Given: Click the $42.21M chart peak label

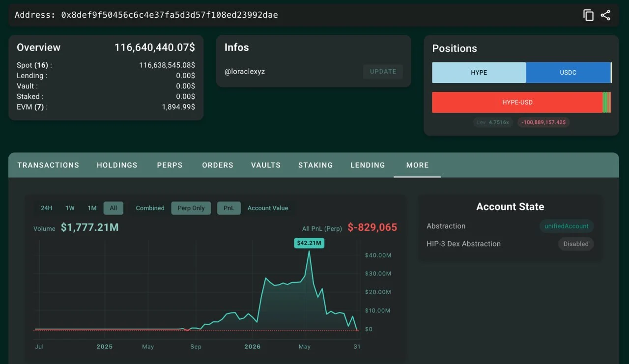Looking at the screenshot, I should click(309, 243).
